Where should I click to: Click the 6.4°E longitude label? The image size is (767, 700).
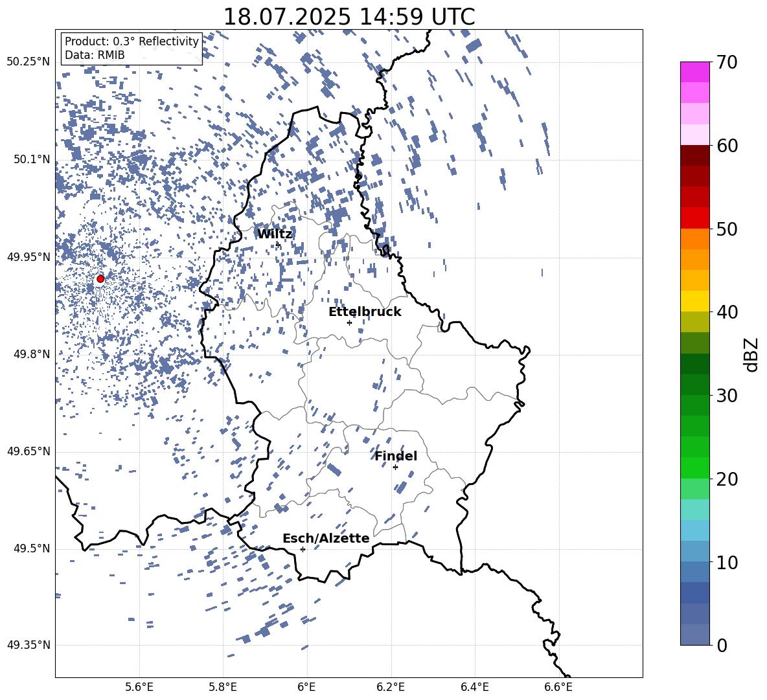(x=474, y=687)
